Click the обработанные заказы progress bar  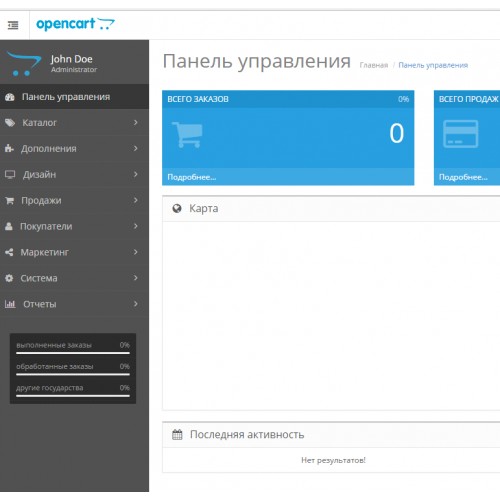(73, 374)
